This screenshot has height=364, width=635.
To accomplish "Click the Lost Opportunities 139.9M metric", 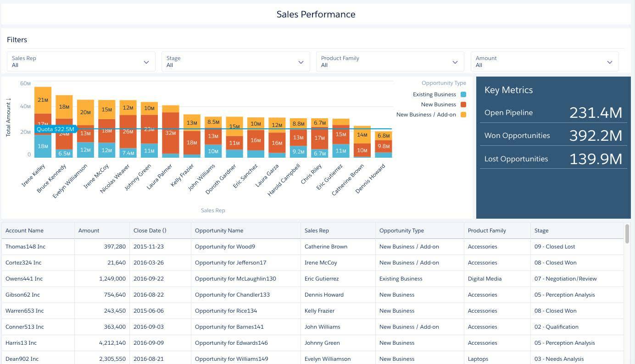I will click(x=553, y=159).
